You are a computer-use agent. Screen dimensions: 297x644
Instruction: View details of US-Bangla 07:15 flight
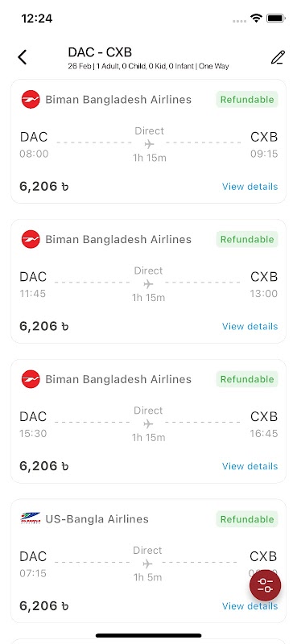(x=250, y=606)
